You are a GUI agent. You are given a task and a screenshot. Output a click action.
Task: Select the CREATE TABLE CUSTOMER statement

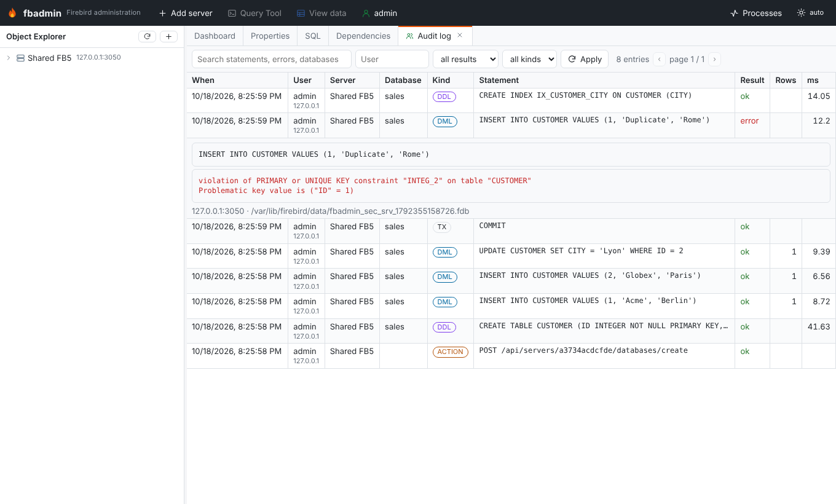pyautogui.click(x=604, y=326)
